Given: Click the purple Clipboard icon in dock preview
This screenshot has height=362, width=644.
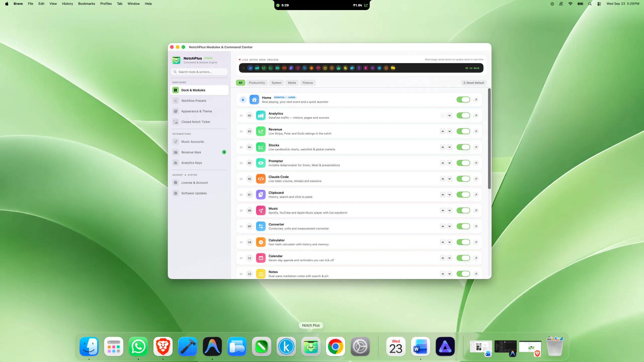Looking at the screenshot, I should pyautogui.click(x=291, y=68).
